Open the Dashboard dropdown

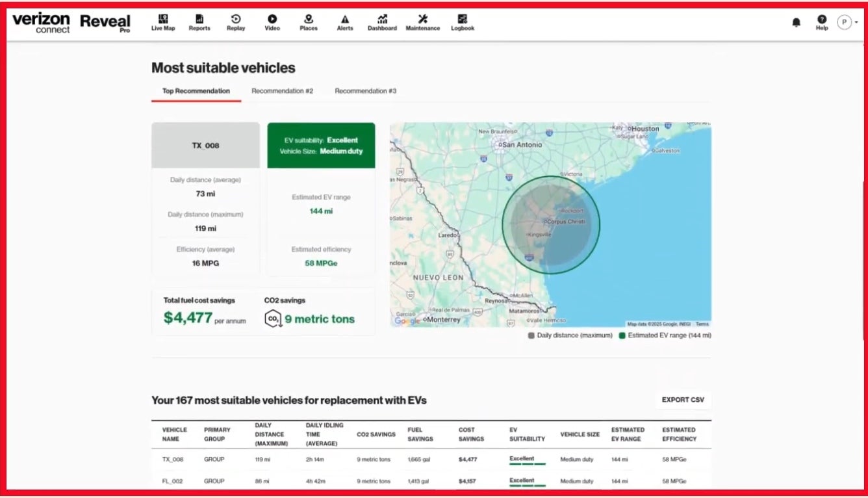tap(382, 22)
